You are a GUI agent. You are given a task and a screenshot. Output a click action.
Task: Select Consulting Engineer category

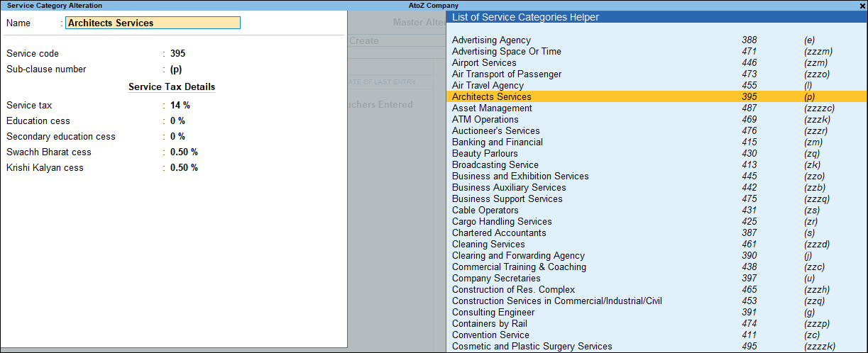[x=657, y=312]
